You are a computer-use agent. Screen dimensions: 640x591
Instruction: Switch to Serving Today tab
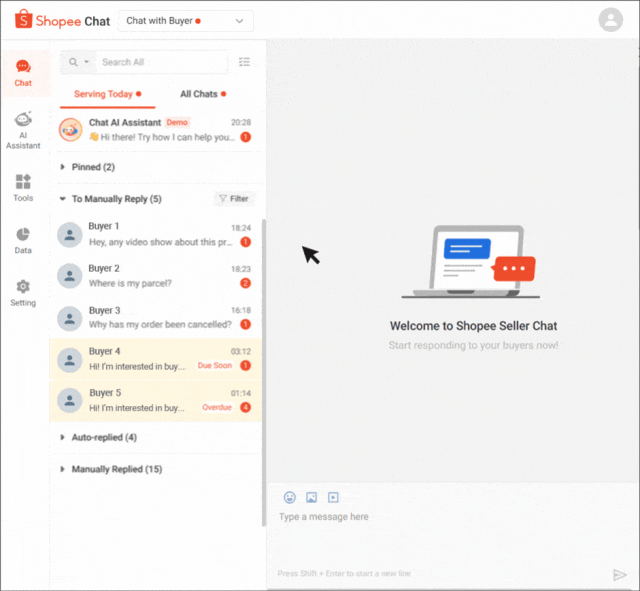[x=107, y=94]
